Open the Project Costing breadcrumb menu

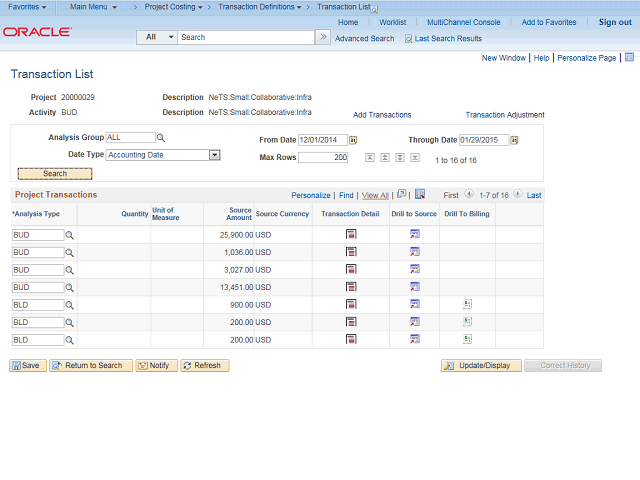point(173,7)
